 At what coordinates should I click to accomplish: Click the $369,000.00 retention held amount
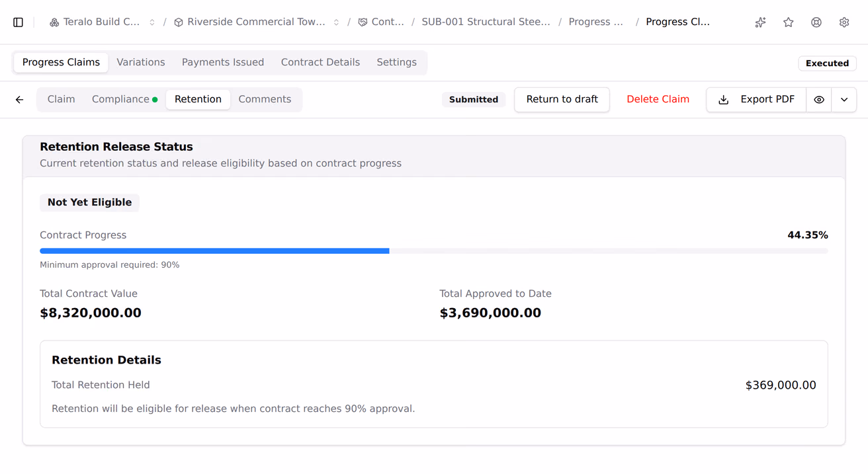click(781, 385)
